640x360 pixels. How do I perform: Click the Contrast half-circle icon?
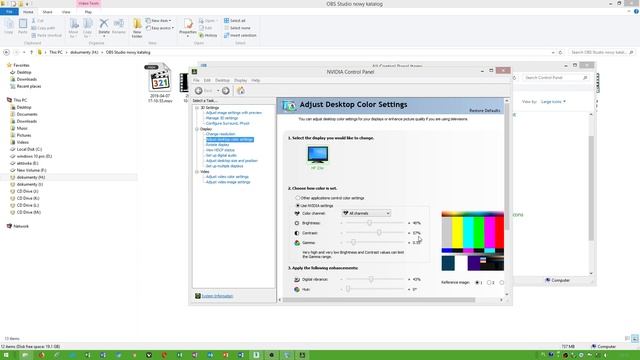(297, 233)
